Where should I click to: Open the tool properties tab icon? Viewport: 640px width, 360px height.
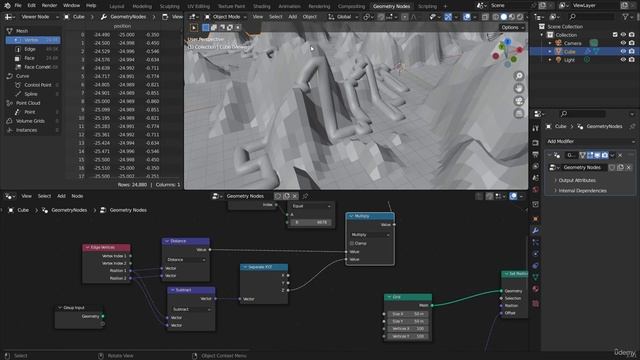536,129
